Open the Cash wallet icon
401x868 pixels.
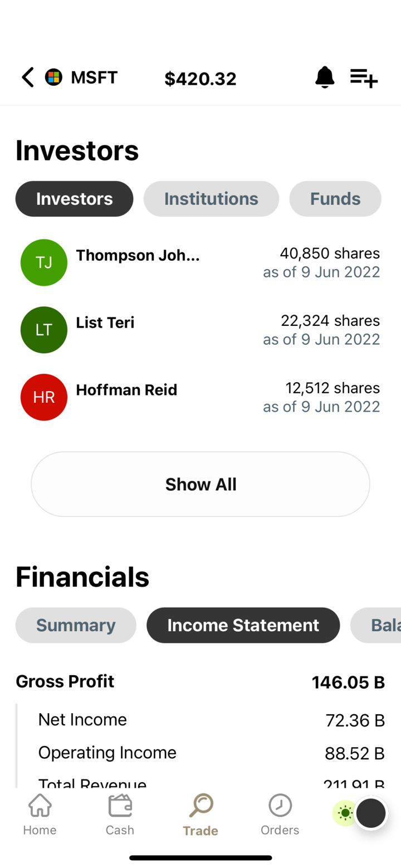pos(120,815)
